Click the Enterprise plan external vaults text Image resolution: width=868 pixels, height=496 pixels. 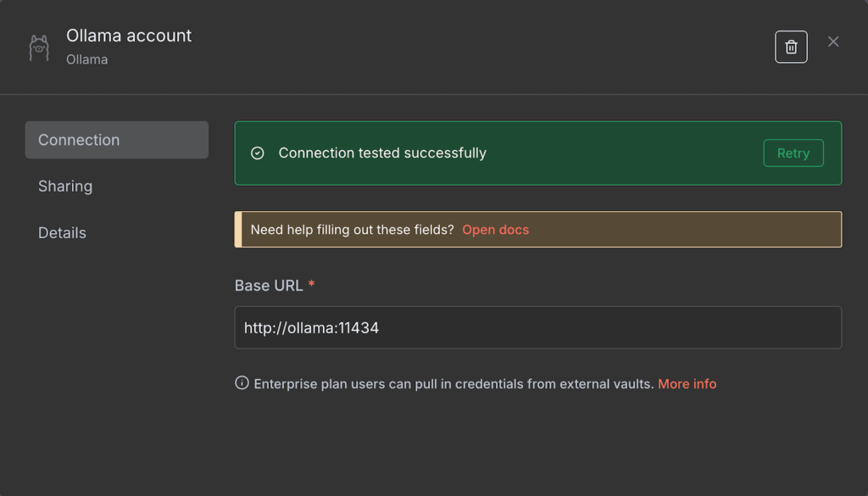pos(453,384)
